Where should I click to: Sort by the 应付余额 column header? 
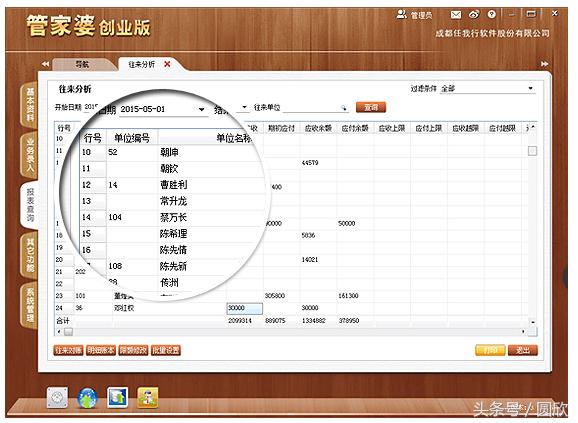tap(355, 128)
